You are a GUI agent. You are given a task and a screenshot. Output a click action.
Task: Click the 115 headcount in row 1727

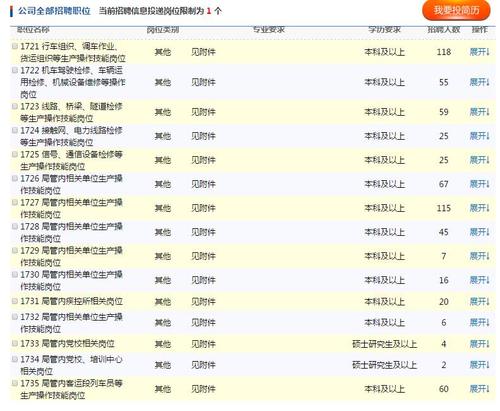click(x=444, y=208)
